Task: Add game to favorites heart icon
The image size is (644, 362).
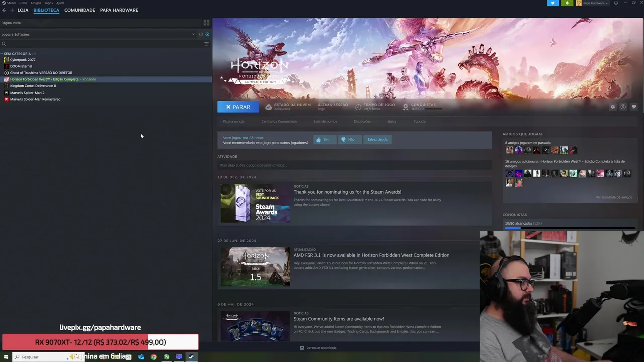Action: click(x=633, y=107)
